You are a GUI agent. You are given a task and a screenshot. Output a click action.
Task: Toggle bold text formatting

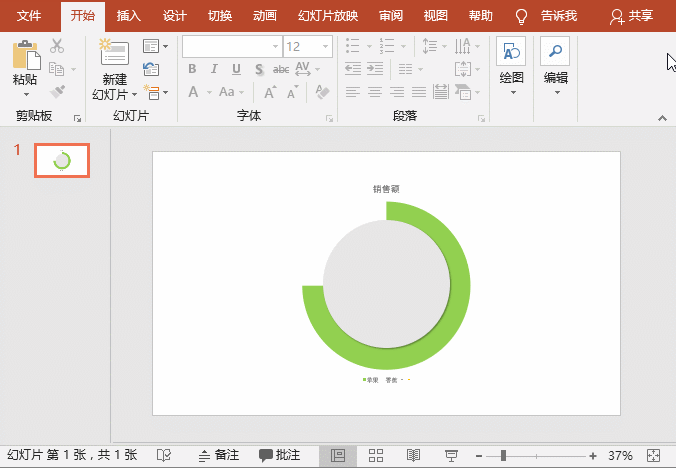tap(193, 69)
